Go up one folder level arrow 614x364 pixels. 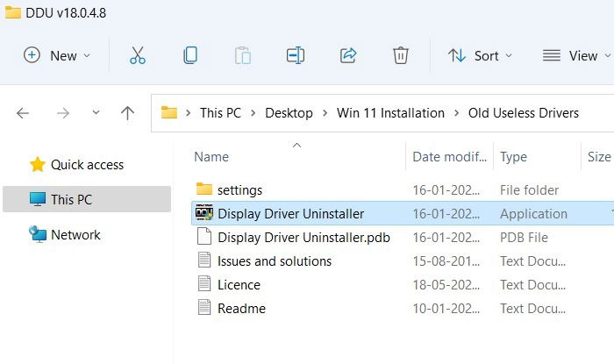(x=127, y=113)
